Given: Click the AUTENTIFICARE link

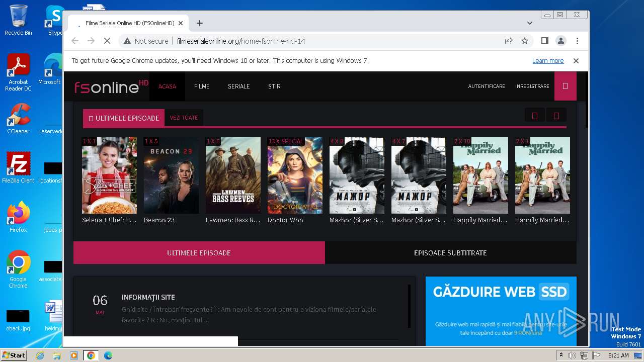Looking at the screenshot, I should click(x=487, y=86).
